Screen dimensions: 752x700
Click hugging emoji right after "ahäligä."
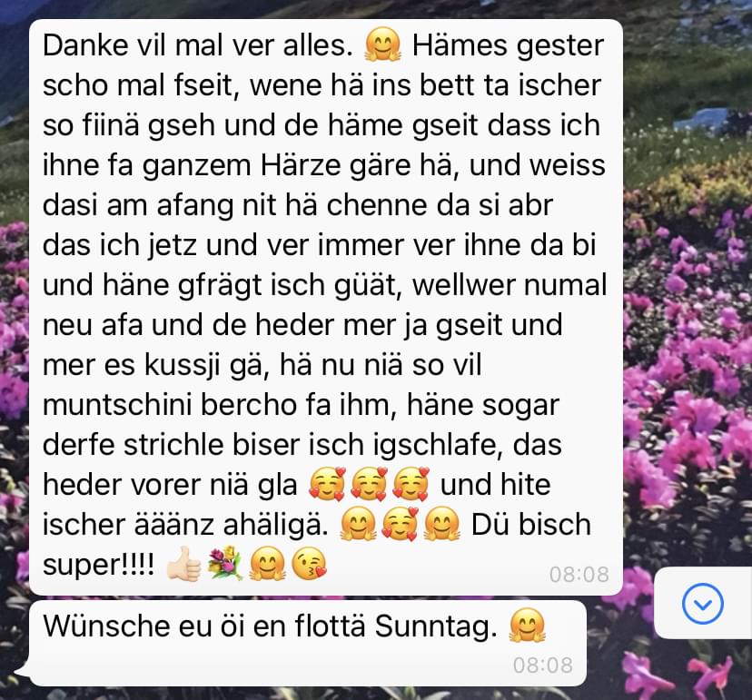[358, 524]
